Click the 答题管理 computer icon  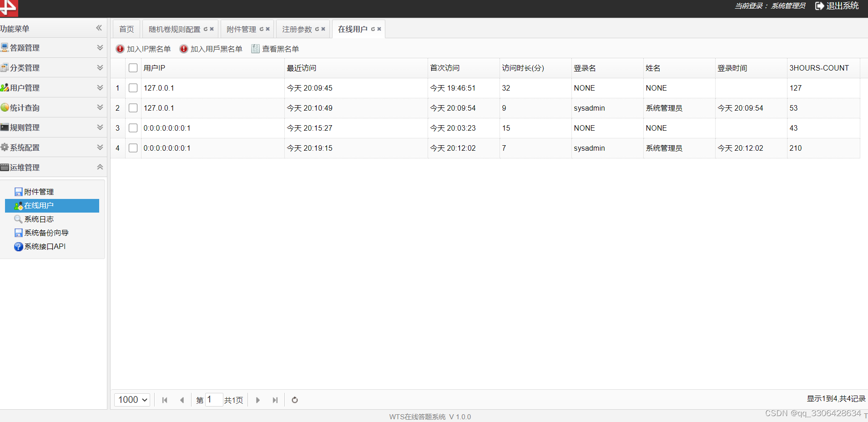[x=5, y=47]
